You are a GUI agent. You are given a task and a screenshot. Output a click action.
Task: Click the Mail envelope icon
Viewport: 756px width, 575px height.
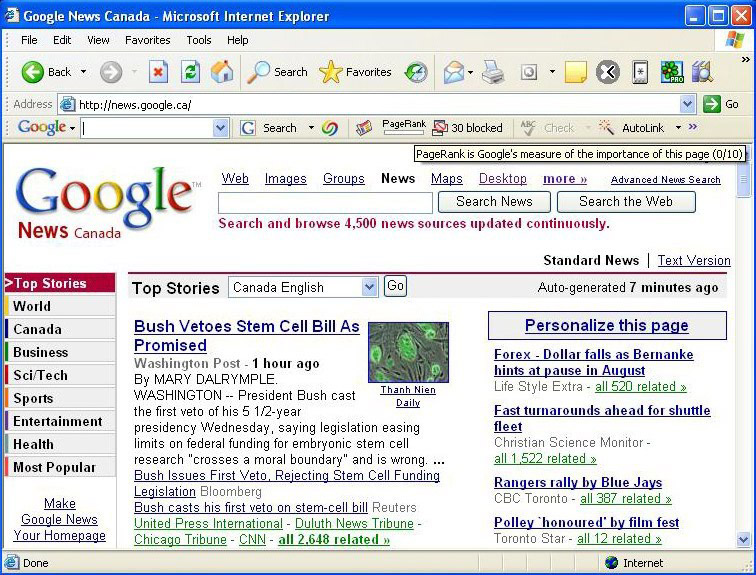(x=454, y=72)
